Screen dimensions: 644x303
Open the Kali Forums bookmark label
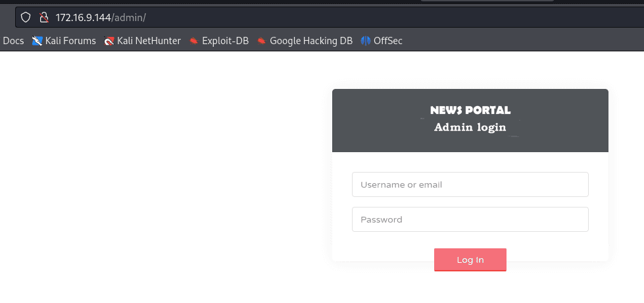(70, 41)
